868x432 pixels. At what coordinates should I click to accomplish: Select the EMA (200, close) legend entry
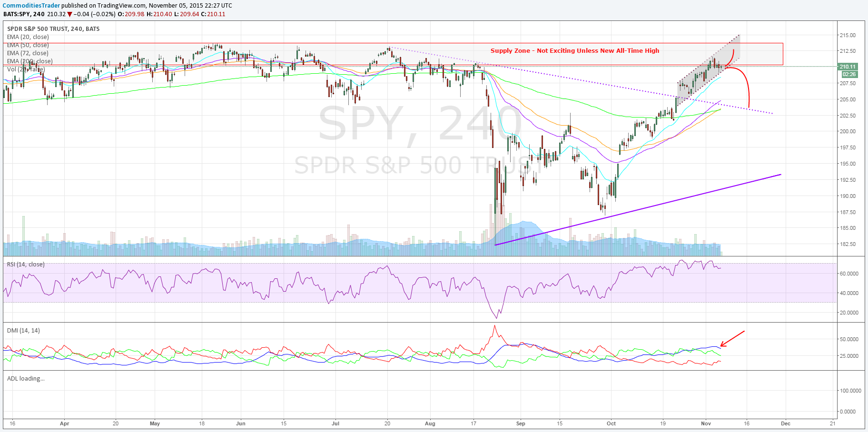tap(30, 61)
